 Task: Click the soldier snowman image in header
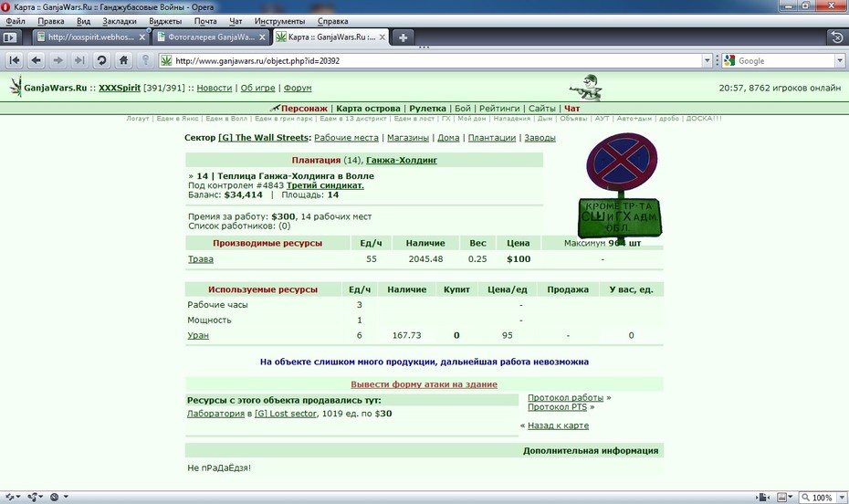tap(586, 88)
